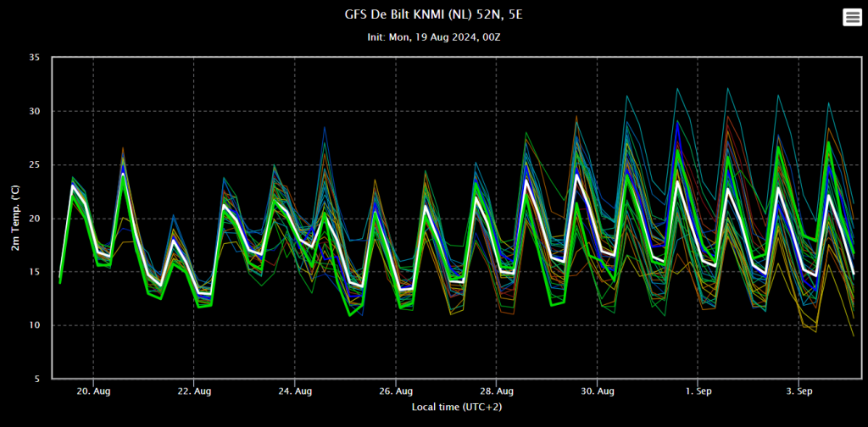Click the 28. Aug date tick label
The height and width of the screenshot is (427, 868).
[497, 391]
